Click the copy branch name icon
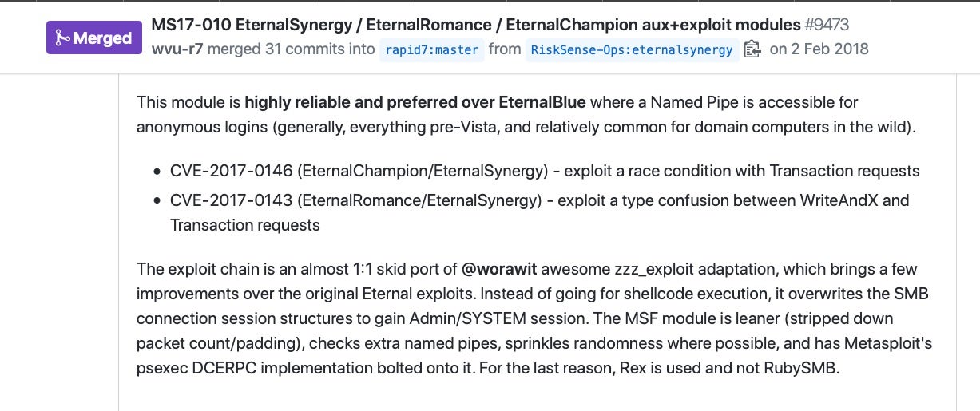 pos(752,49)
